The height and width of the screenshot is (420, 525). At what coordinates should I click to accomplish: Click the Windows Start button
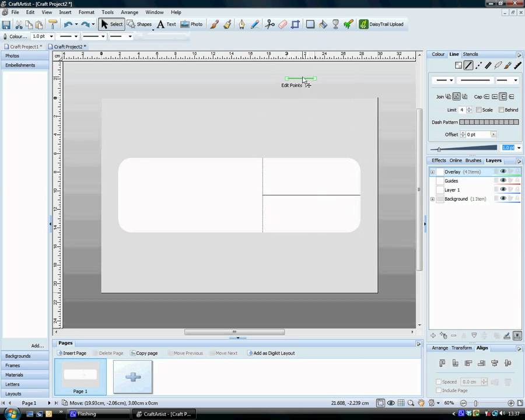(x=12, y=414)
